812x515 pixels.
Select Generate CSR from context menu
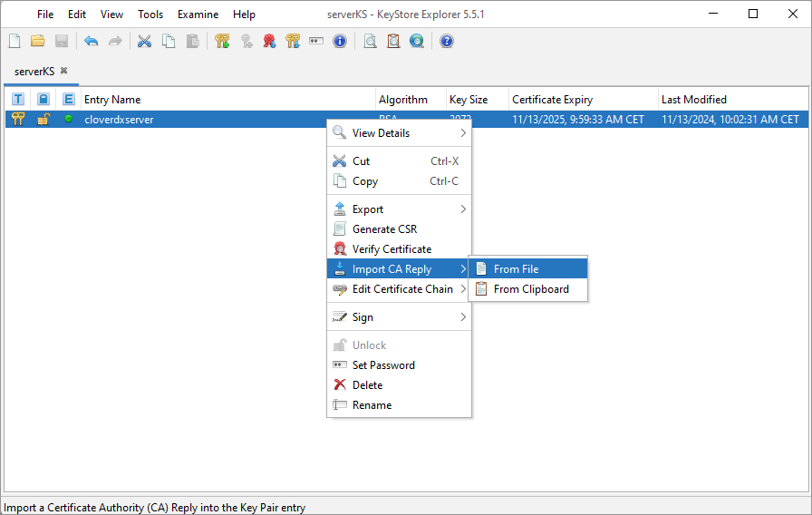[384, 229]
